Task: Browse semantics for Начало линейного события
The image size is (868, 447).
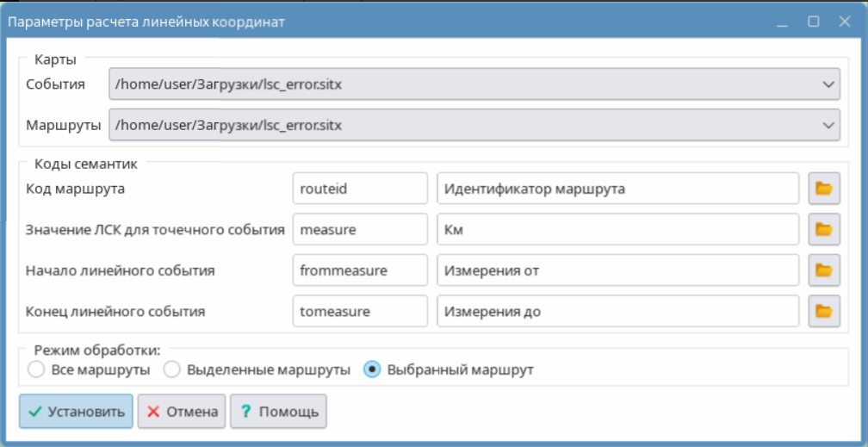Action: [823, 270]
